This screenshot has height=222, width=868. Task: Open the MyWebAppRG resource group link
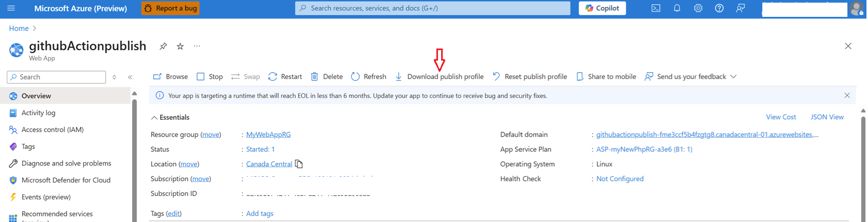click(268, 134)
